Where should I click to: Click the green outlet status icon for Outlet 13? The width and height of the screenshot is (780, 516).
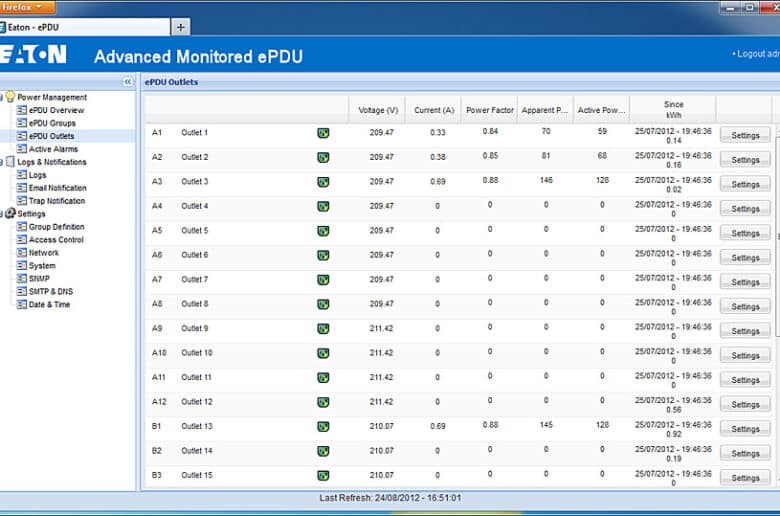[323, 426]
